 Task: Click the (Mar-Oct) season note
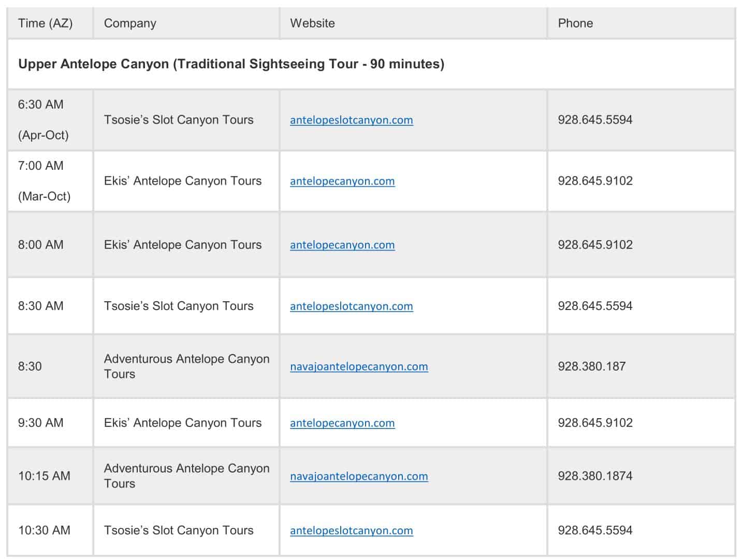click(45, 197)
